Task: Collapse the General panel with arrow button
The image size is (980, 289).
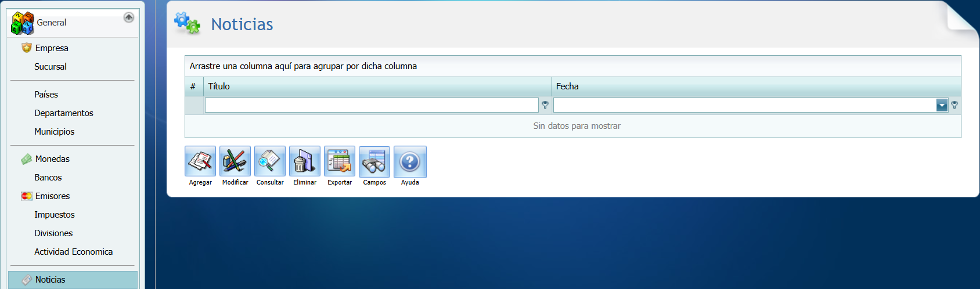Action: 129,17
